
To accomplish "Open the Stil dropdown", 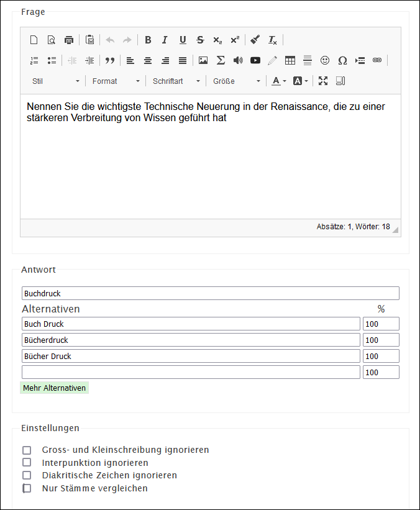I will (55, 81).
